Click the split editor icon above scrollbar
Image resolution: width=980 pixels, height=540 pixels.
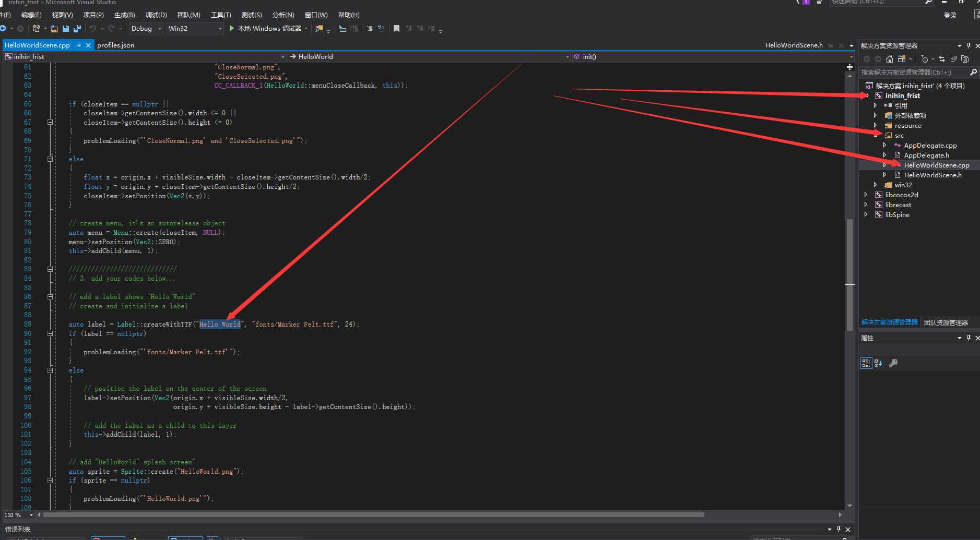(849, 67)
